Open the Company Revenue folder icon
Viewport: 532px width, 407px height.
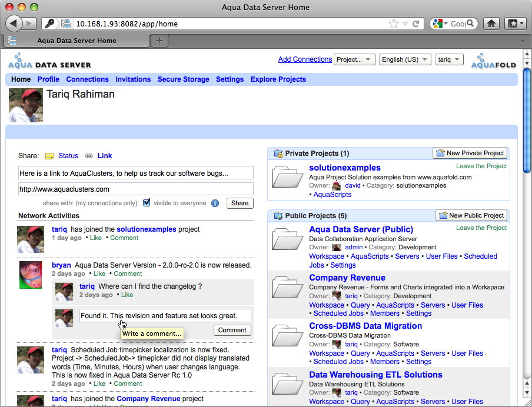(287, 288)
